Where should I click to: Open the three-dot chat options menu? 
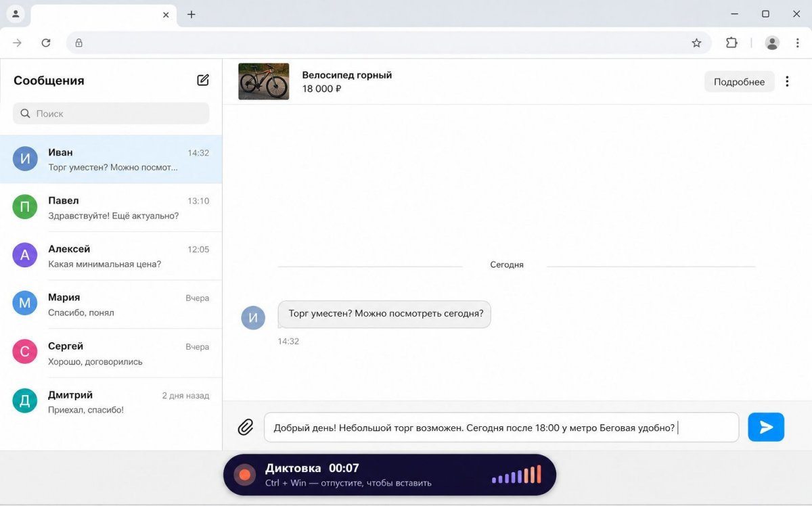tap(787, 81)
